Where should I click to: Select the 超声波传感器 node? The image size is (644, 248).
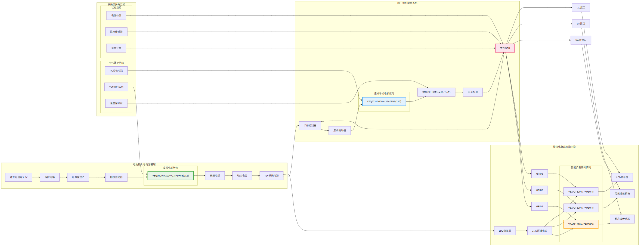(622, 219)
